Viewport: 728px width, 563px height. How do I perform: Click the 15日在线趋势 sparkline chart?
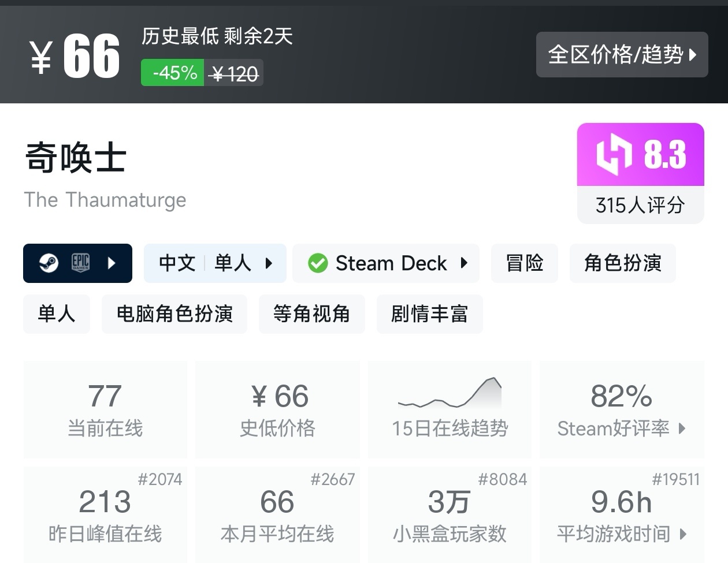450,394
